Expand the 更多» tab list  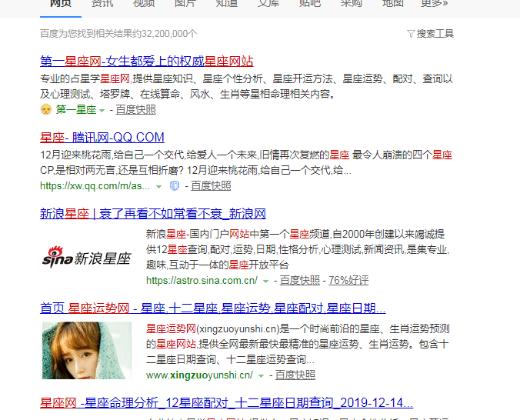(x=434, y=3)
